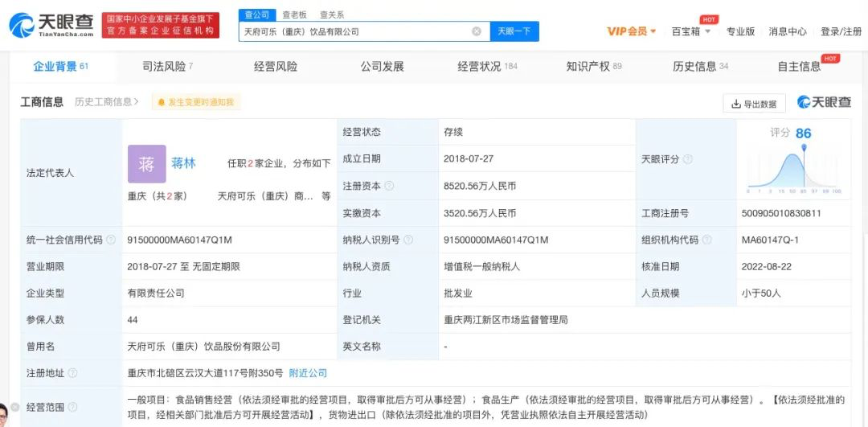The height and width of the screenshot is (427, 868).
Task: Select 经营风险 tab
Action: (276, 67)
